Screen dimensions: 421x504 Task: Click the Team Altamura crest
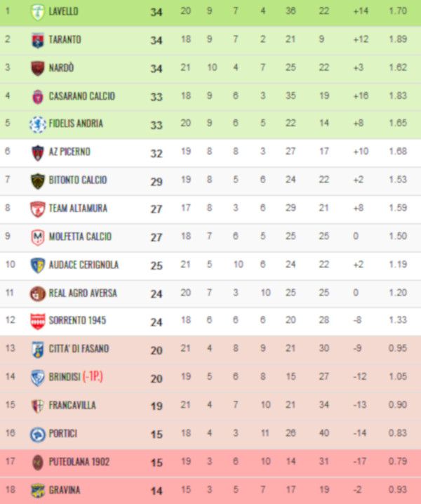pyautogui.click(x=38, y=209)
